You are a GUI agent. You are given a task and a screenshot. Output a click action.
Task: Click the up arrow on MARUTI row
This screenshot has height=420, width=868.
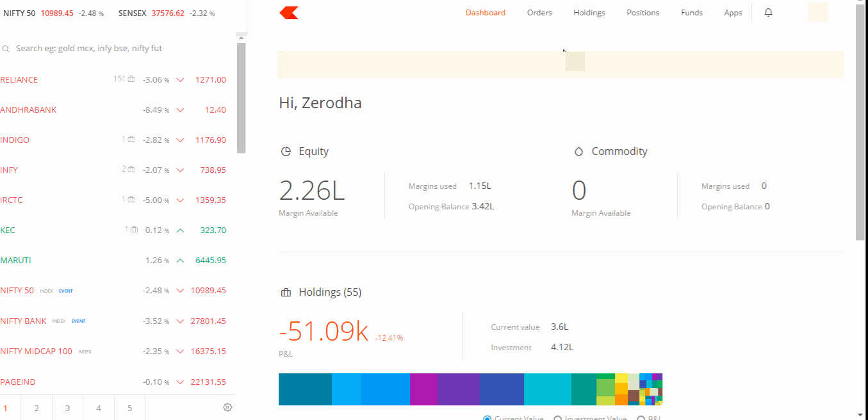pyautogui.click(x=180, y=261)
